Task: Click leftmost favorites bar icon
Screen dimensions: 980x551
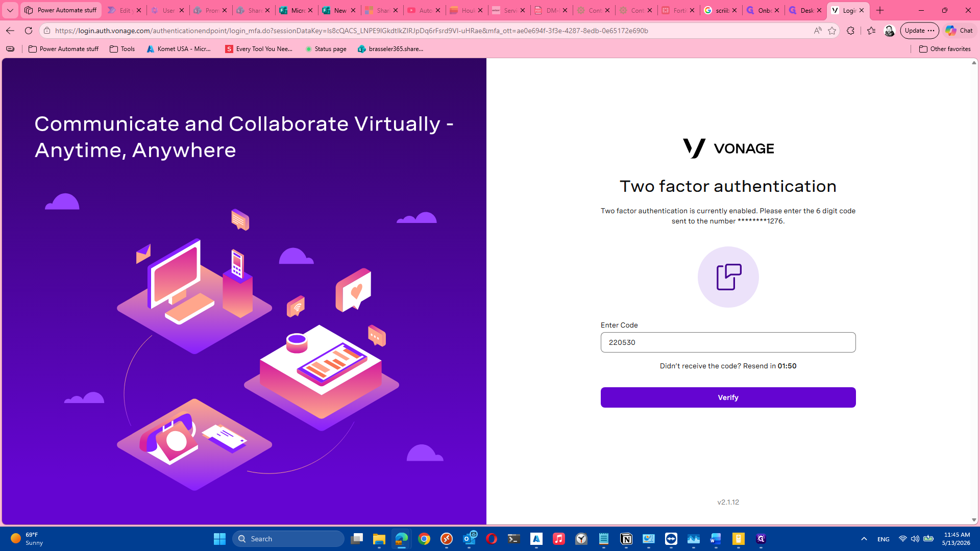Action: point(10,49)
